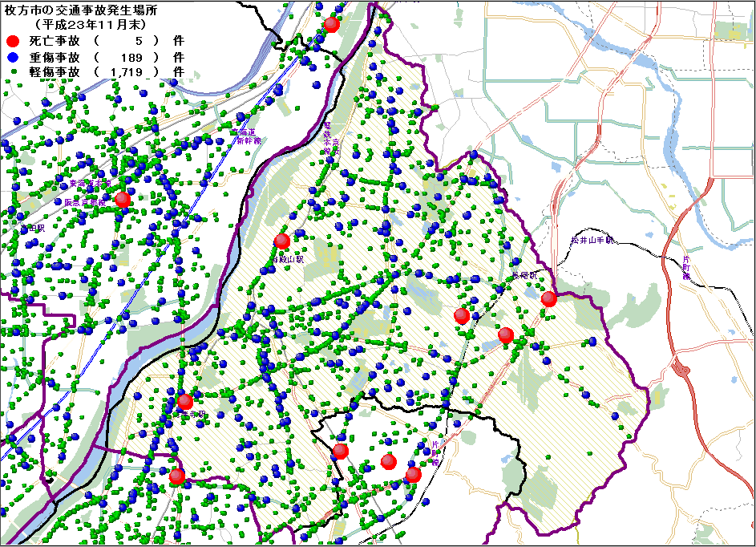The height and width of the screenshot is (547, 756).
Task: Select the bottom-left red marker on purple boundary
Action: (177, 476)
